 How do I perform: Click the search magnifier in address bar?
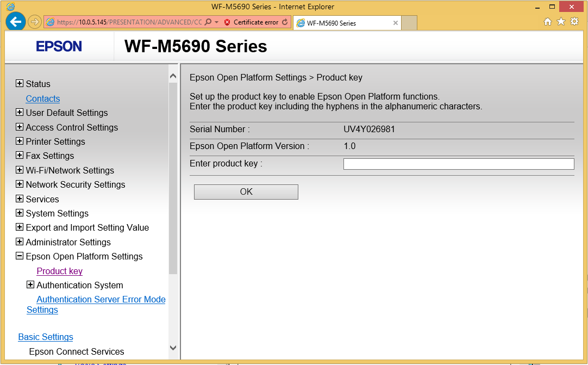point(208,22)
